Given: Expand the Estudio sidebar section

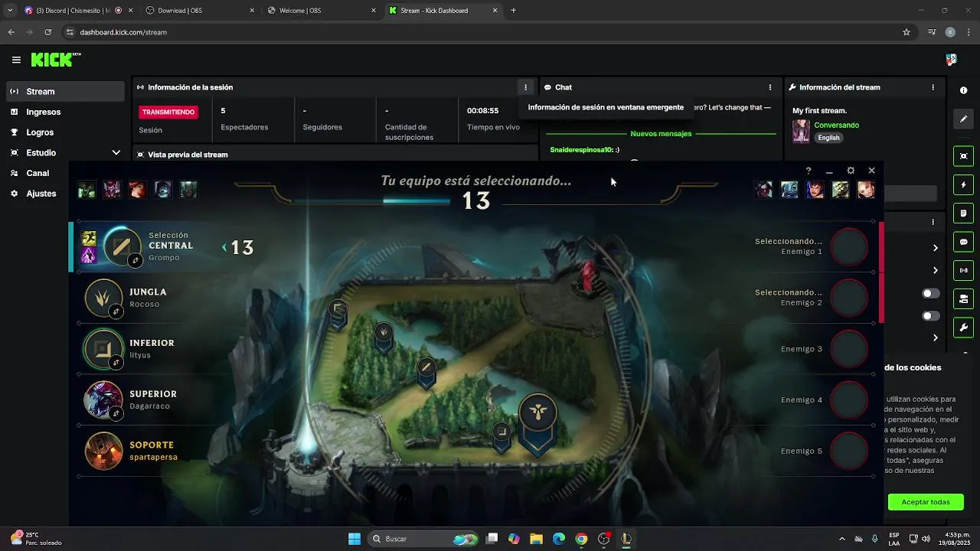Looking at the screenshot, I should (116, 152).
